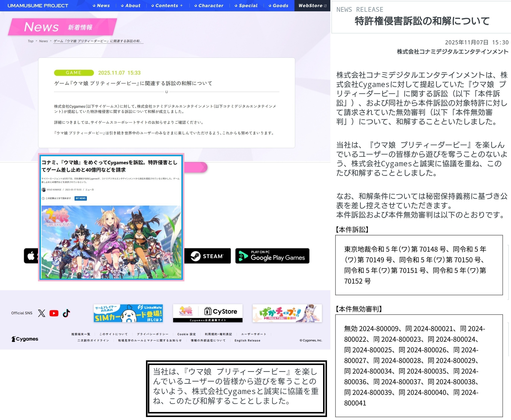Click the Top breadcrumb link
Viewport: 511px width, 420px height.
point(31,41)
